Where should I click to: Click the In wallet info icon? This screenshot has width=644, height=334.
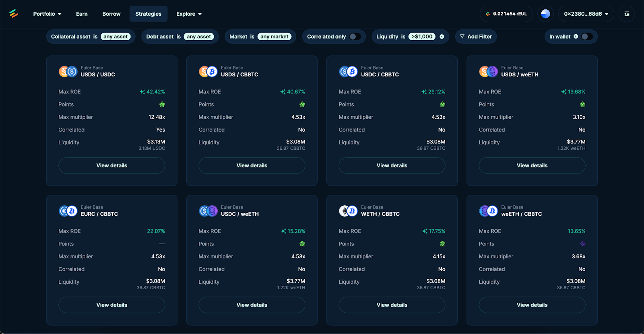click(576, 37)
